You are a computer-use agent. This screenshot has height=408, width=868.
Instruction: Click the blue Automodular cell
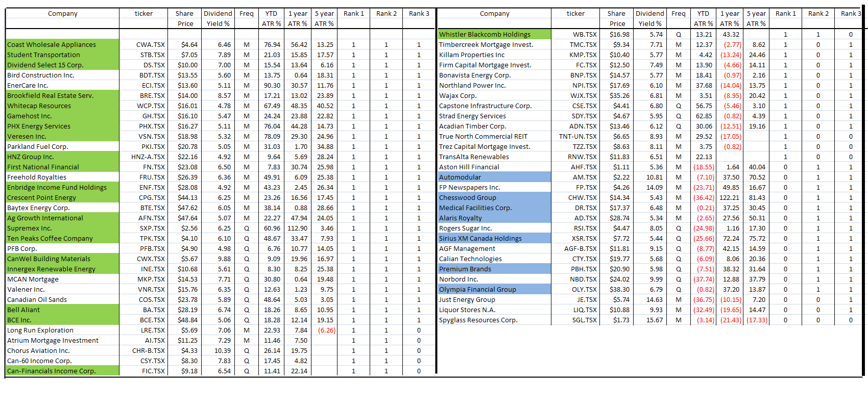coord(494,177)
